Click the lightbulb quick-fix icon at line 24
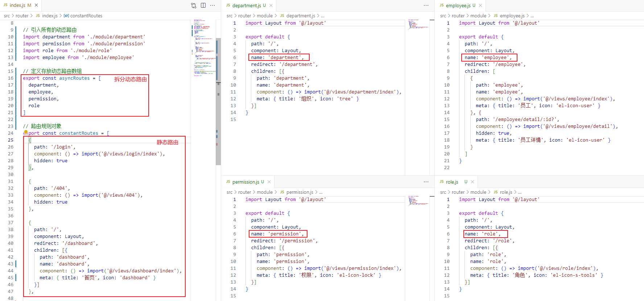This screenshot has height=301, width=644. tap(26, 132)
